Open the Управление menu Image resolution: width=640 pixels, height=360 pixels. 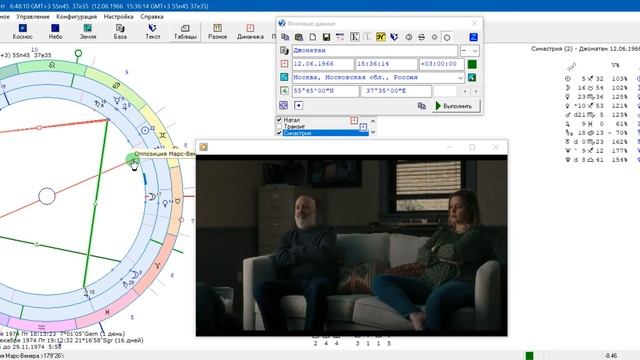tap(33, 17)
